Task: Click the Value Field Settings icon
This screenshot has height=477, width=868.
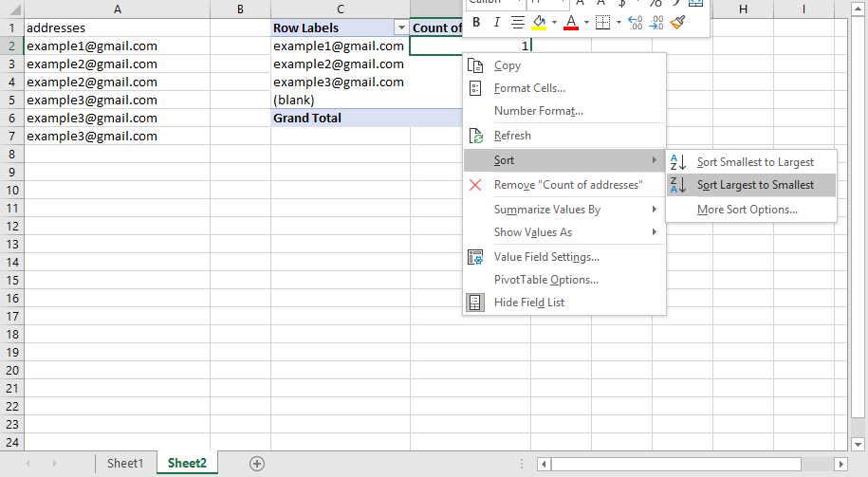Action: (475, 257)
